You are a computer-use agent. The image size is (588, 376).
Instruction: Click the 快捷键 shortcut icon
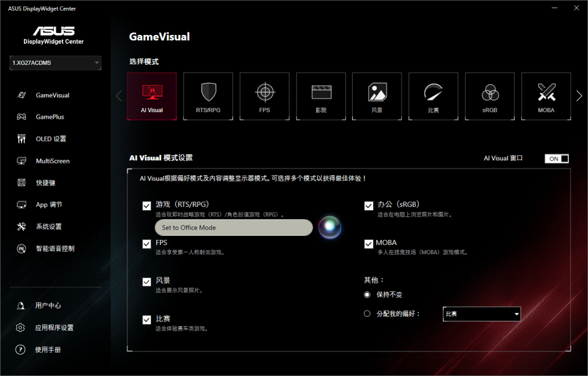(22, 182)
